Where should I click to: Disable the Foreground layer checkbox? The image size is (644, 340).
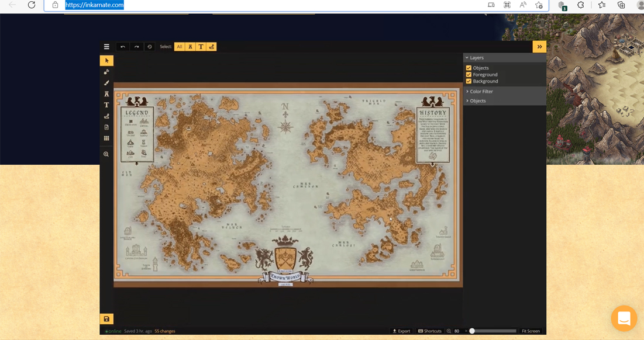coord(469,74)
